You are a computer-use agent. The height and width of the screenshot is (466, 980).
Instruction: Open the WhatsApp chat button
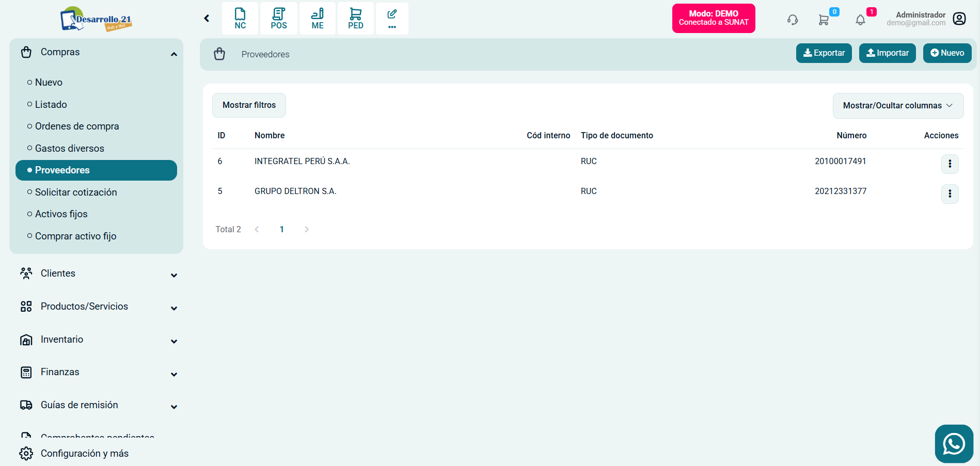click(954, 444)
